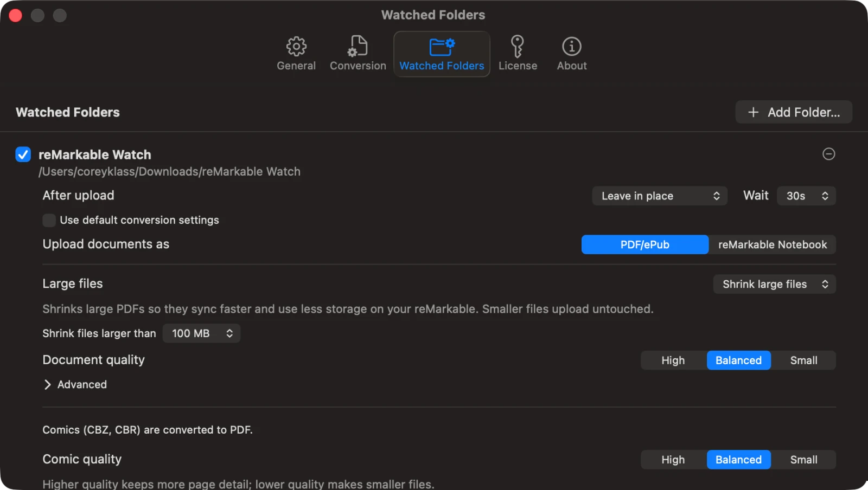Select PDF/ePub upload format
868x490 pixels.
[x=645, y=244]
